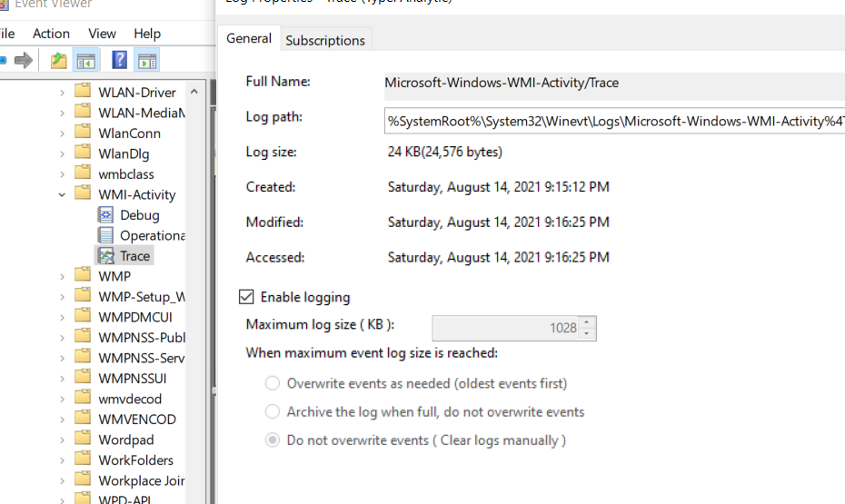The image size is (845, 504).
Task: Click the Log size value 24 KB
Action: coord(445,152)
